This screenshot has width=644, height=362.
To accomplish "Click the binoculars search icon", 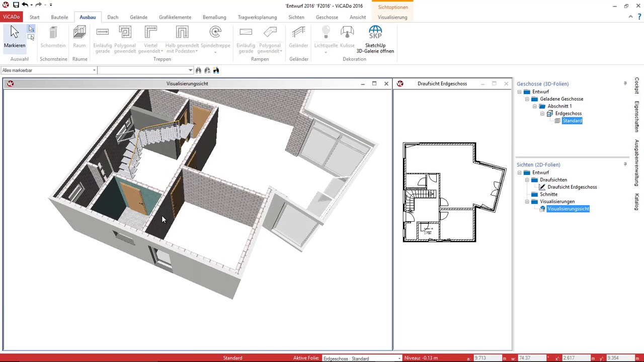I will pyautogui.click(x=199, y=70).
